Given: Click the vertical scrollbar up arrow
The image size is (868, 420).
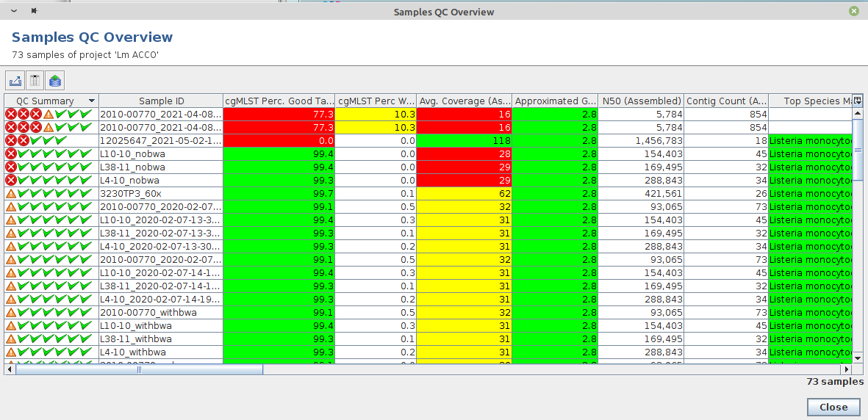Looking at the screenshot, I should [857, 114].
